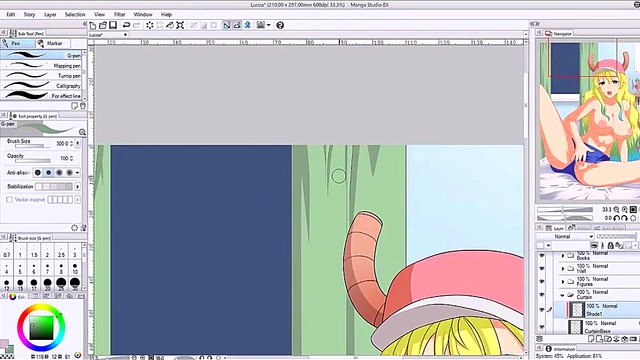This screenshot has height=360, width=640.
Task: Click the green square in the color wheel
Action: tap(41, 327)
